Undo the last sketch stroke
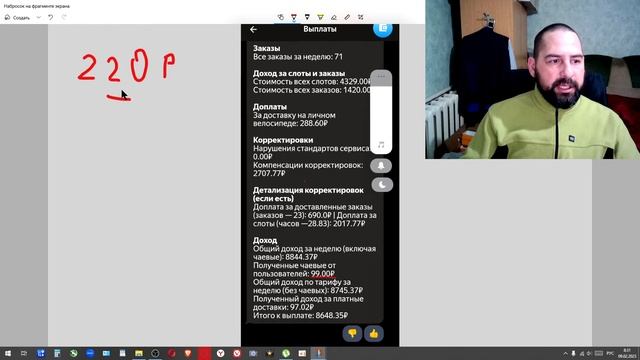 (51, 18)
